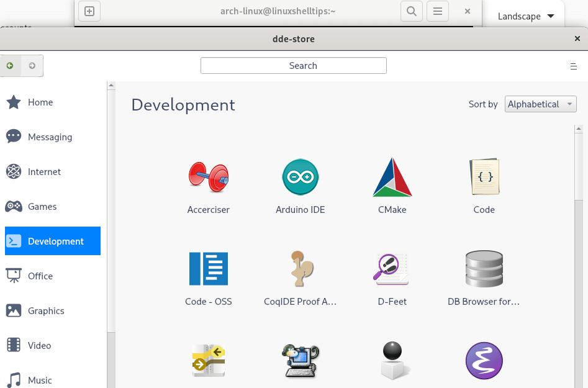Click the Code application icon
The image size is (588, 388).
tap(484, 177)
